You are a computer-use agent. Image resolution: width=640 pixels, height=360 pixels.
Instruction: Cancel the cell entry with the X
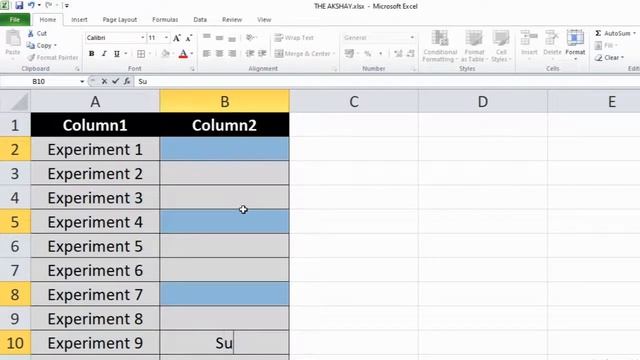click(x=104, y=82)
